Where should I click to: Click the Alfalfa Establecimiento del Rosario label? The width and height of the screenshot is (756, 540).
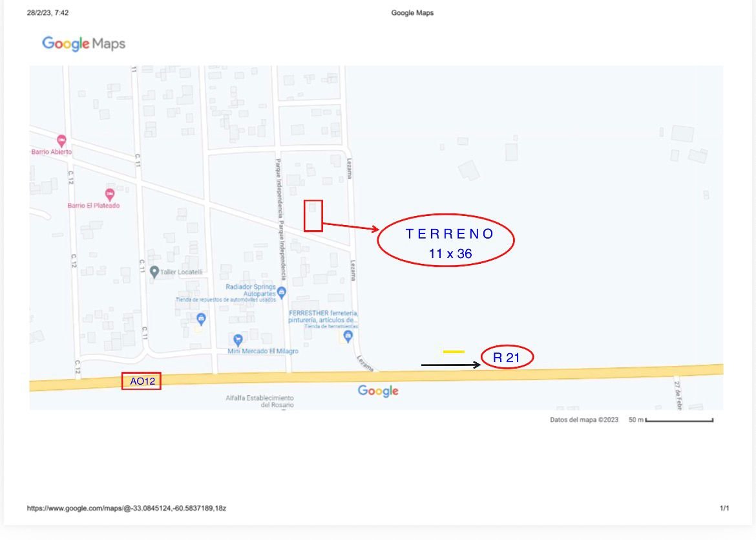pyautogui.click(x=269, y=401)
